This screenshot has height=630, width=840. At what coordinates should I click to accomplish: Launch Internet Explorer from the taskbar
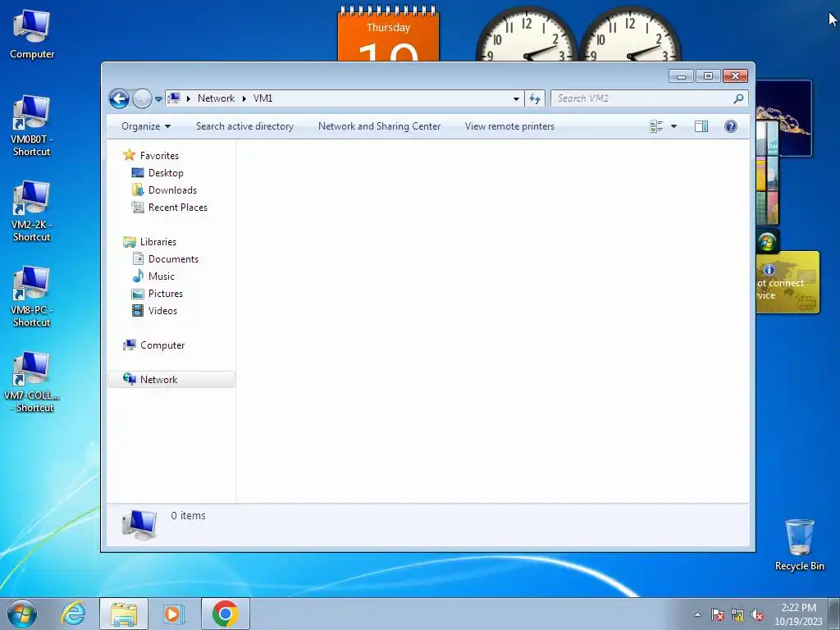click(73, 614)
